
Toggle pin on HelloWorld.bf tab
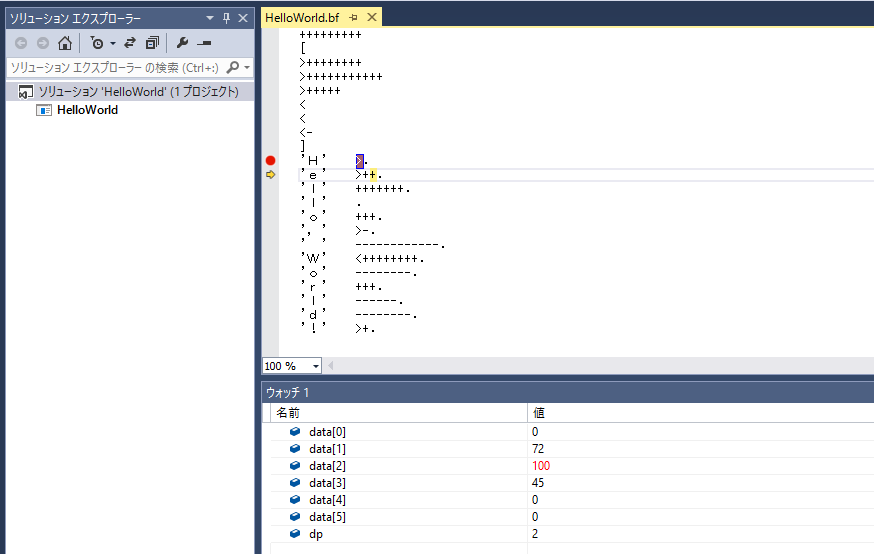tap(353, 18)
